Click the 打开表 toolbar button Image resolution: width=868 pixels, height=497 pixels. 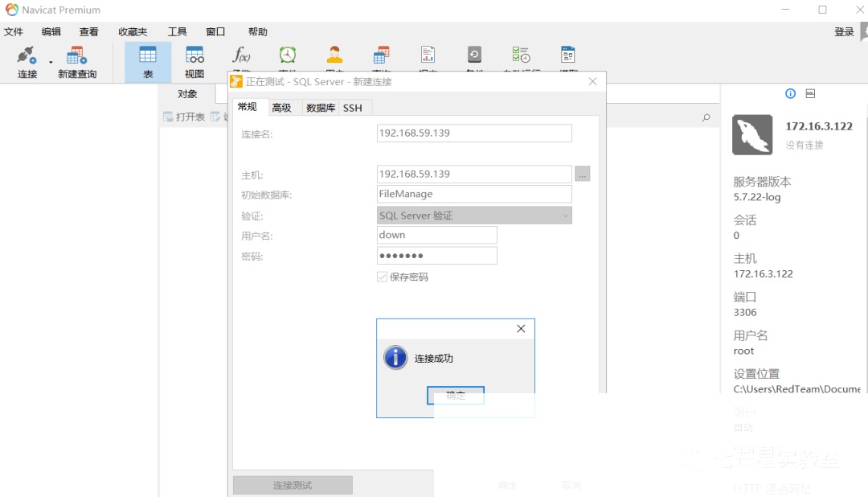[x=184, y=117]
